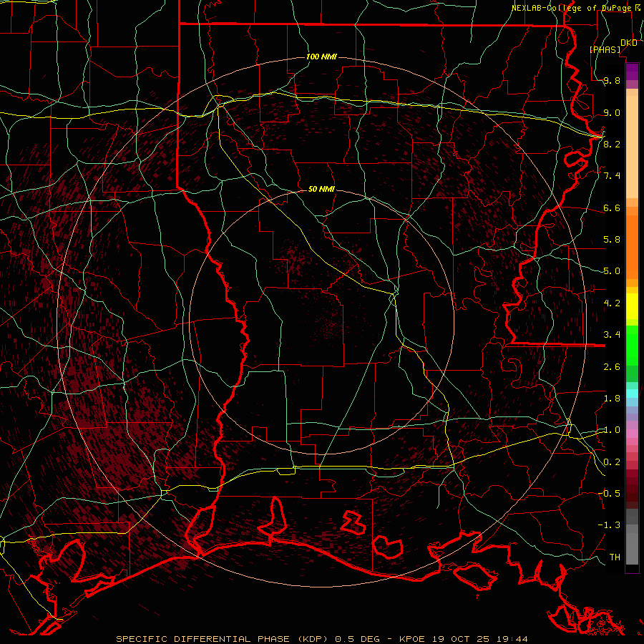Click the KPOE radar station identifier
This screenshot has width=644, height=644.
pos(412,639)
